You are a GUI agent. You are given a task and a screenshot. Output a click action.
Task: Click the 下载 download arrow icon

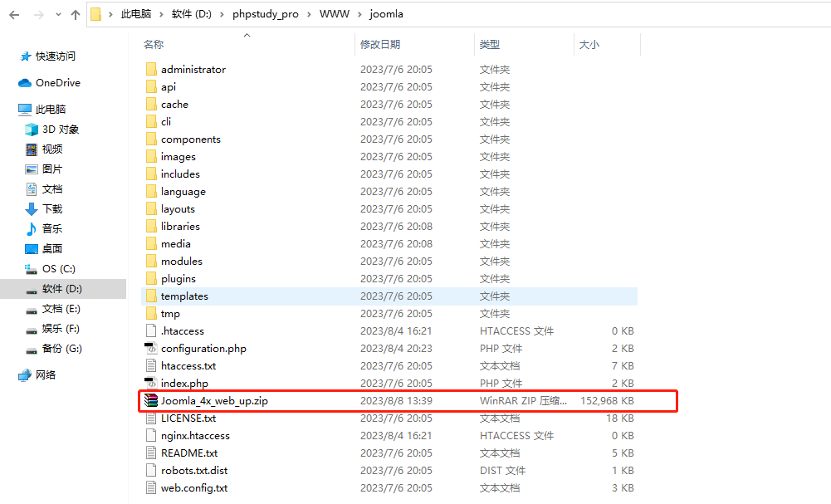tap(32, 209)
